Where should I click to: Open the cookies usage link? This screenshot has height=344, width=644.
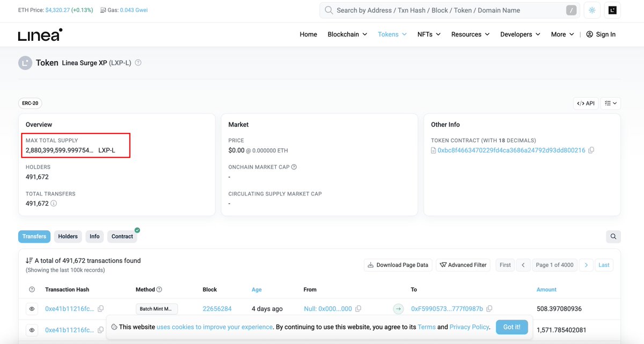pyautogui.click(x=215, y=327)
